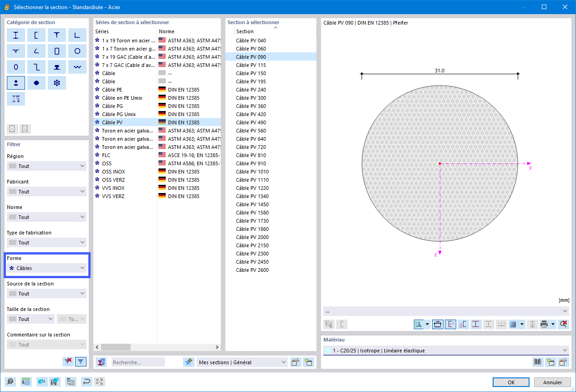Select the VVS VERZ series row

coord(157,196)
